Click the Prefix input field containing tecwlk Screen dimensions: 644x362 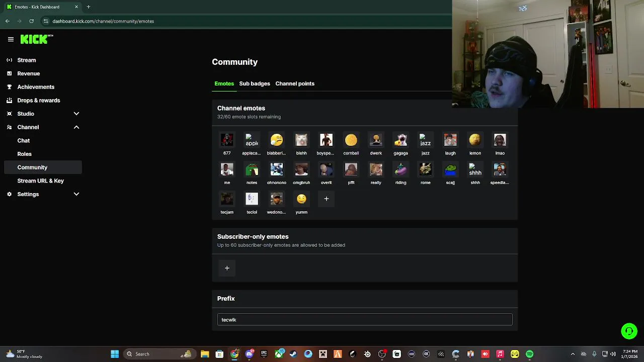[x=365, y=320]
